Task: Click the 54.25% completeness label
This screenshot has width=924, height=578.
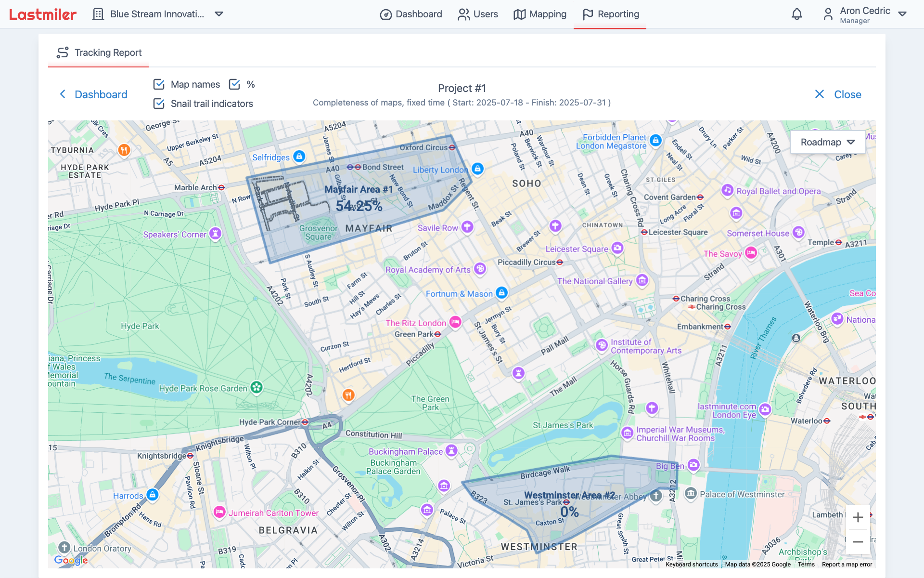Action: click(359, 206)
